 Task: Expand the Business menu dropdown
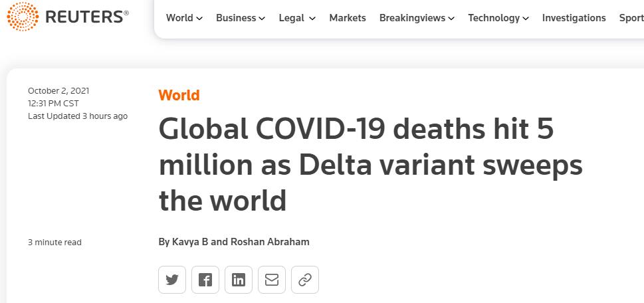[x=240, y=18]
